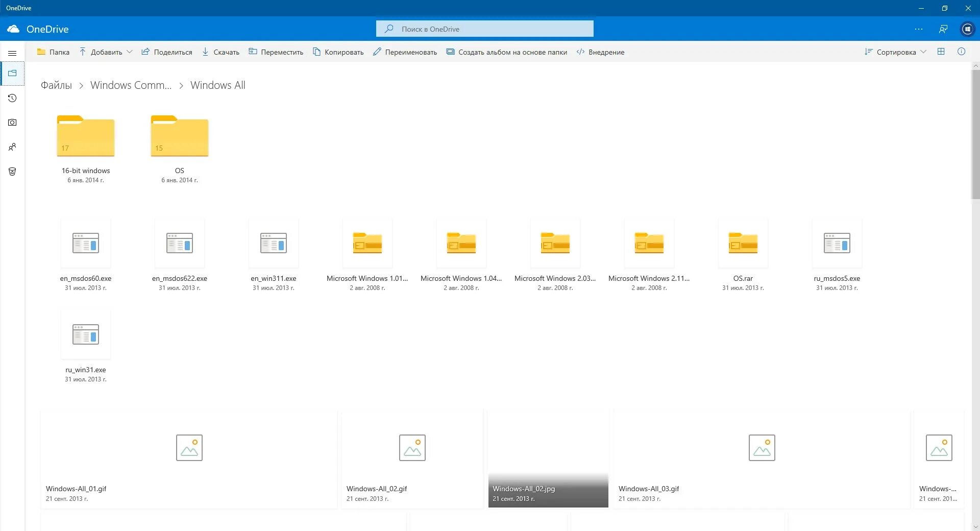Click Создать альбом на основе папки
The height and width of the screenshot is (531, 980).
click(506, 52)
